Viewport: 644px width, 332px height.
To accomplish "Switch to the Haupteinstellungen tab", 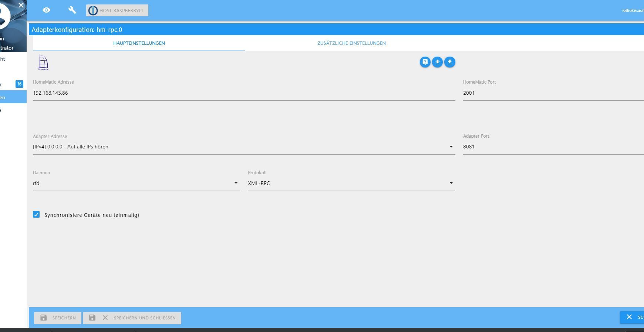I will 139,43.
